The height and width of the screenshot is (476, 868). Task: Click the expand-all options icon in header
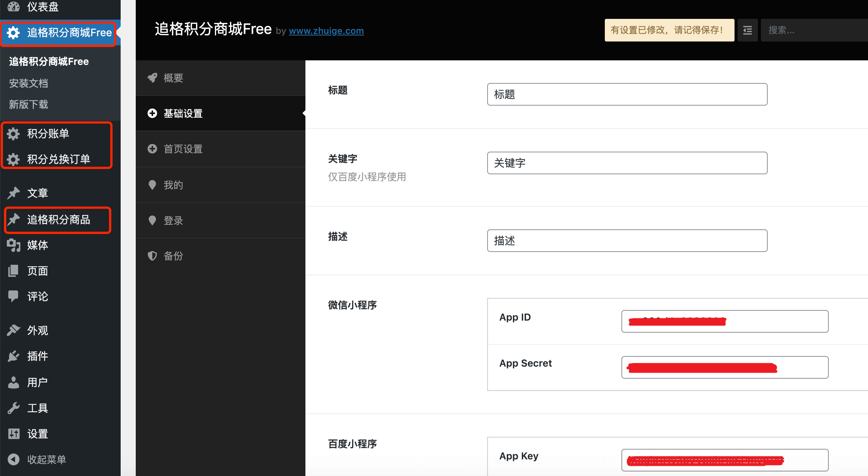coord(747,30)
